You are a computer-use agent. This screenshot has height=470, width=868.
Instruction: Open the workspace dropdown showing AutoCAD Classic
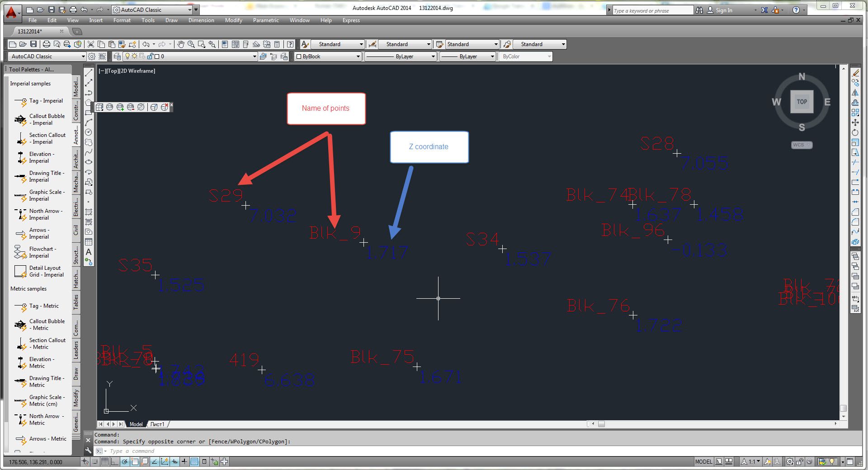point(84,56)
